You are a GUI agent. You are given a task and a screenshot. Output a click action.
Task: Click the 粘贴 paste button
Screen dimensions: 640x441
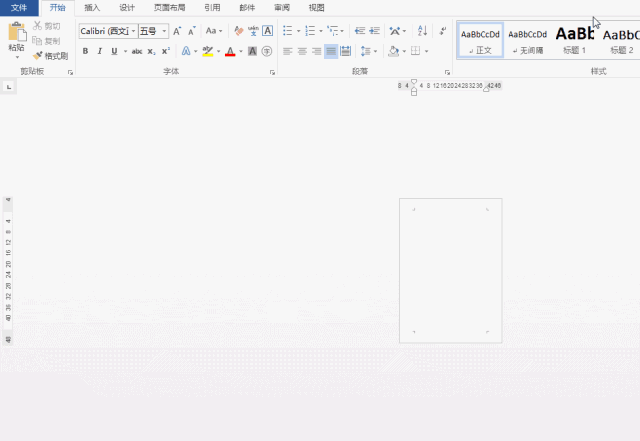click(x=17, y=40)
